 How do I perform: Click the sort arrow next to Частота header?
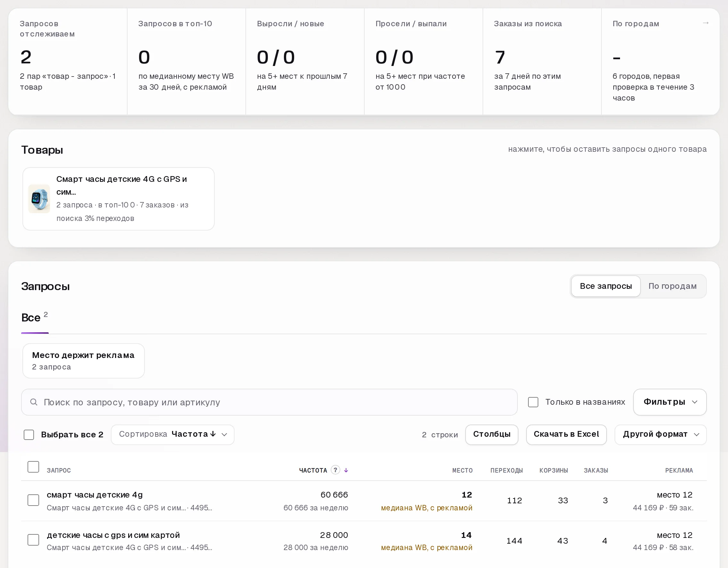(346, 470)
